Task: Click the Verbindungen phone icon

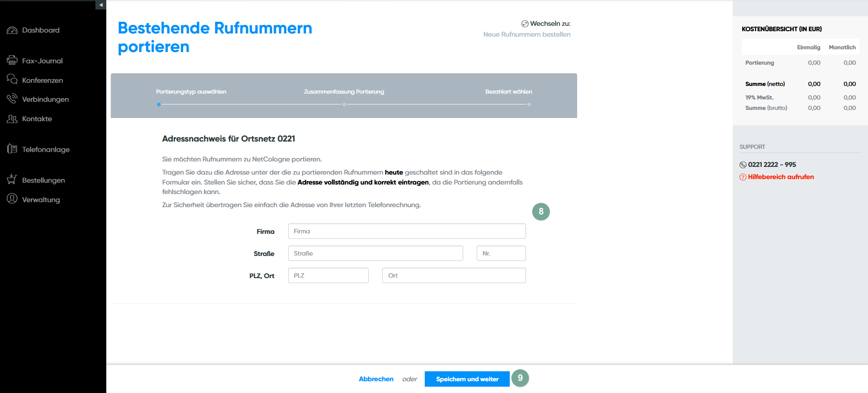Action: (12, 99)
